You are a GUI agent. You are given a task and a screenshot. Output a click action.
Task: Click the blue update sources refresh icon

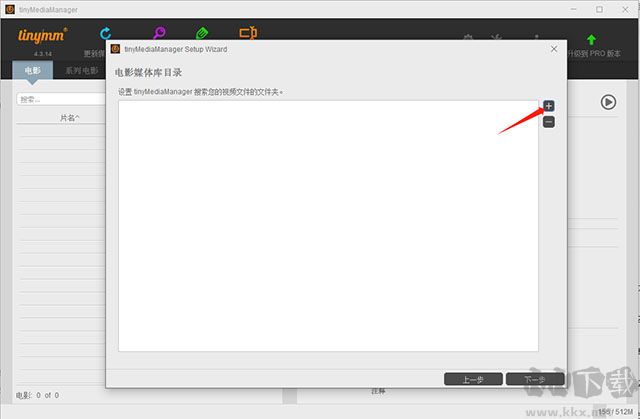click(105, 33)
